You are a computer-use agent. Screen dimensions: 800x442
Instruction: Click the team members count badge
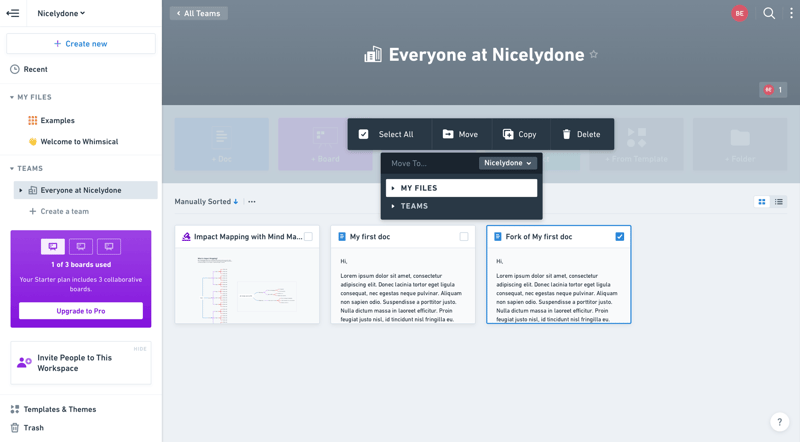point(773,90)
